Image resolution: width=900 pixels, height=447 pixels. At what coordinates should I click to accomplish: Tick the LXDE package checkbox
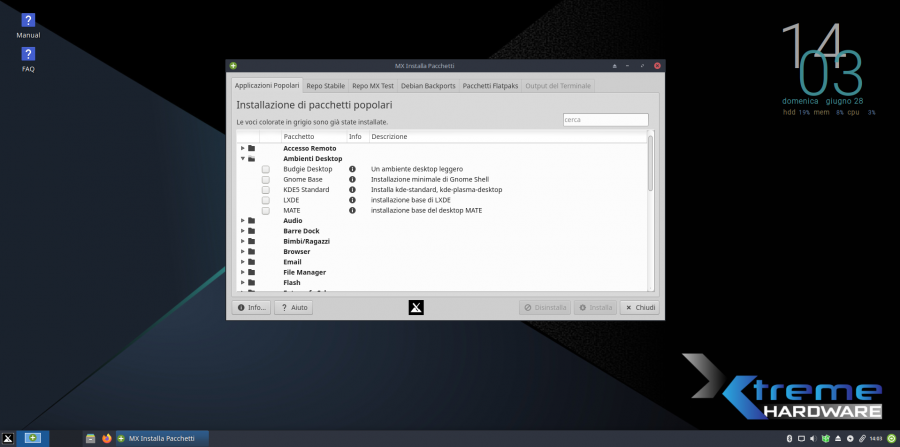[x=266, y=200]
